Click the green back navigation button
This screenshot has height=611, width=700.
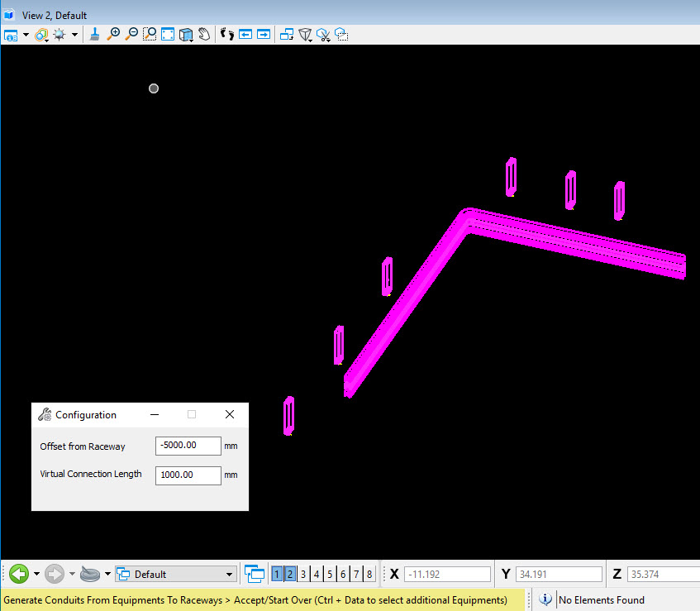(x=17, y=573)
